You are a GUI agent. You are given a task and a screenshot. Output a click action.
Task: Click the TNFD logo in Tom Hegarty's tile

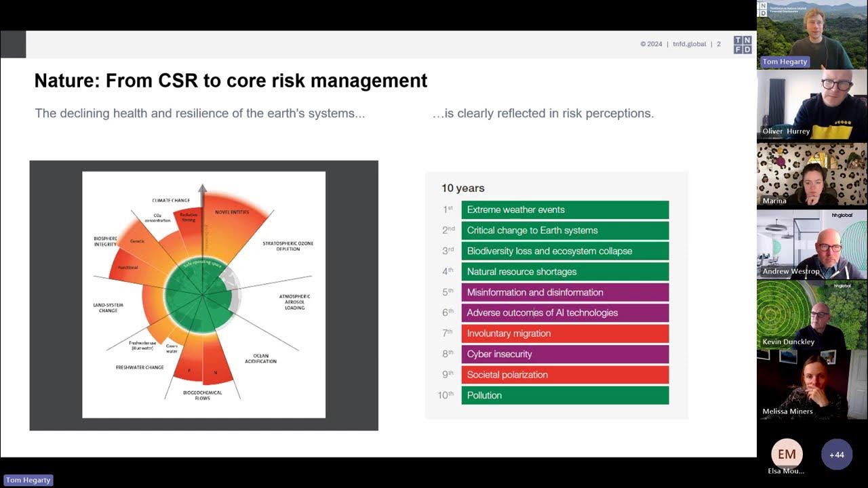[x=762, y=8]
